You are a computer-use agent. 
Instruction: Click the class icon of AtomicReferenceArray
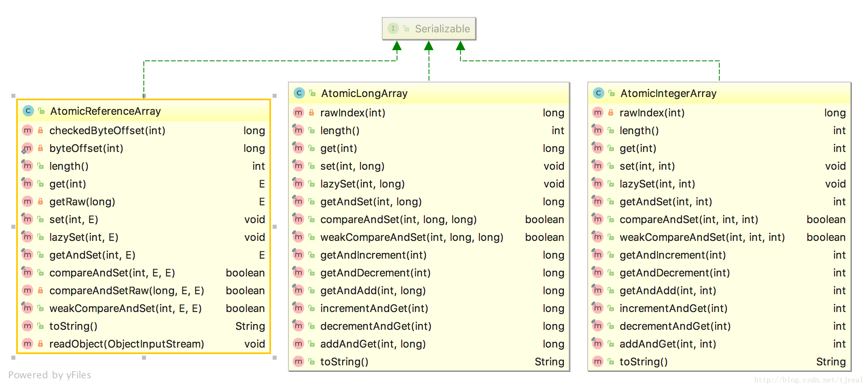pyautogui.click(x=28, y=111)
